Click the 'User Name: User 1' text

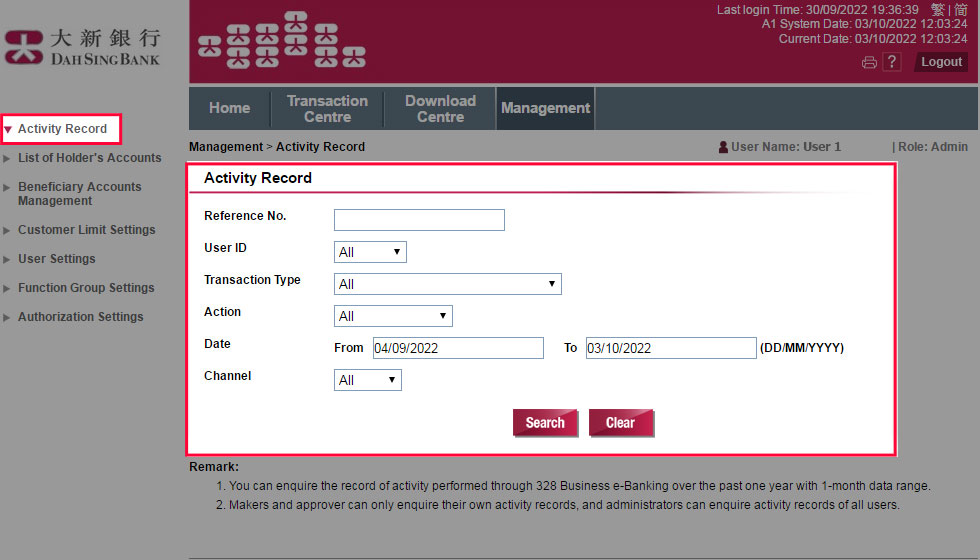pyautogui.click(x=786, y=147)
